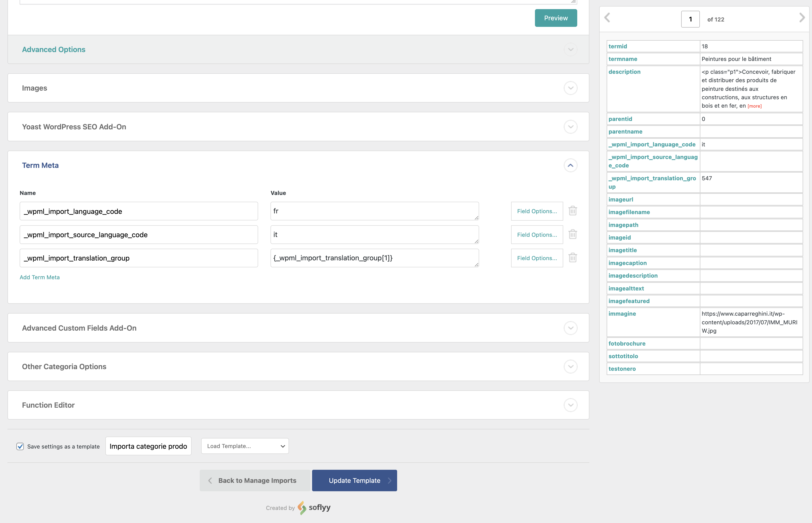Click the soflyy logo
Screen dimensions: 812x523
coord(314,508)
